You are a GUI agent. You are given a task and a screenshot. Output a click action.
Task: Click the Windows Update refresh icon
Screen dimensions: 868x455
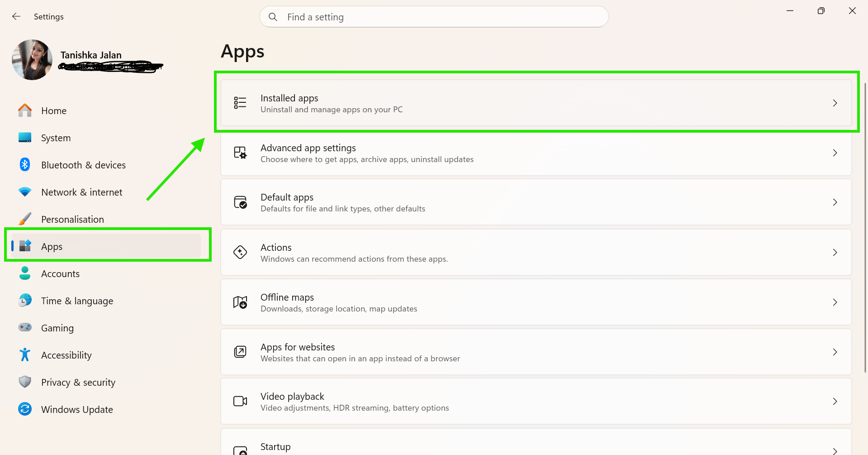25,409
